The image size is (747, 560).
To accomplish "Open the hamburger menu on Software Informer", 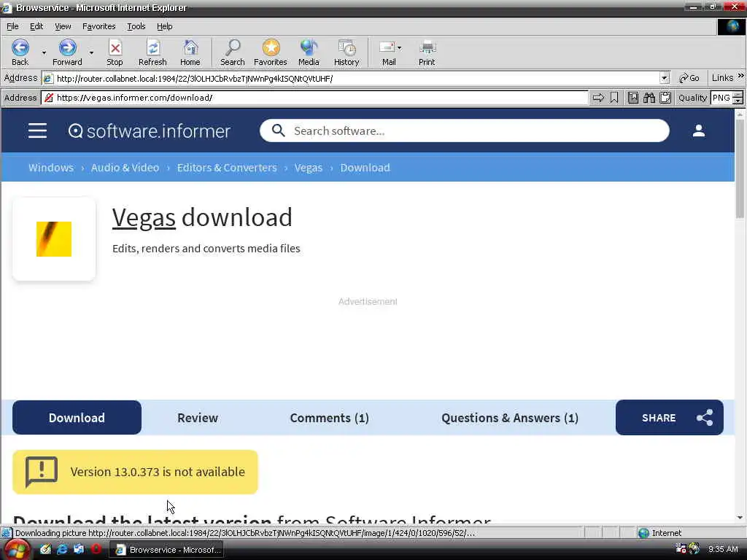I will [x=37, y=131].
